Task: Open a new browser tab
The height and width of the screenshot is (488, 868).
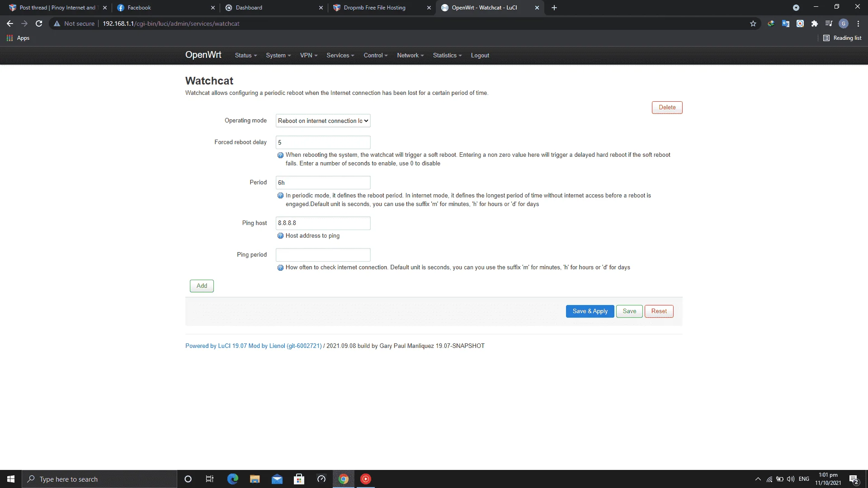Action: pos(554,8)
